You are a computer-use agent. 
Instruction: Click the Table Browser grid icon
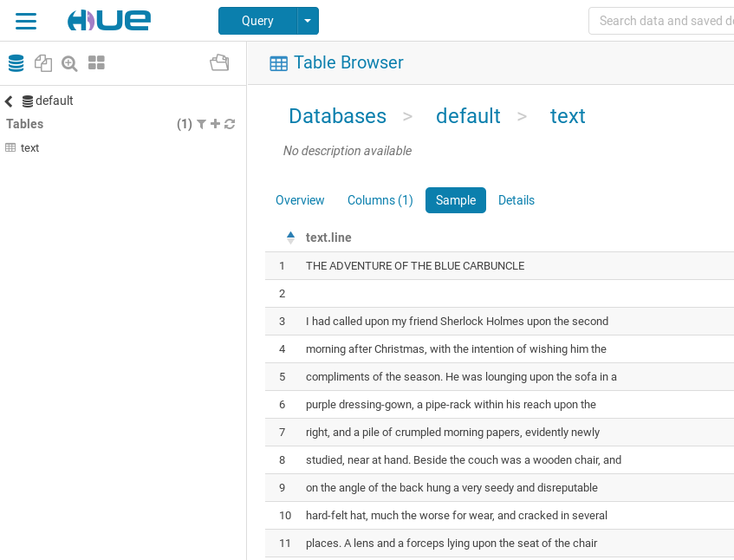click(278, 62)
